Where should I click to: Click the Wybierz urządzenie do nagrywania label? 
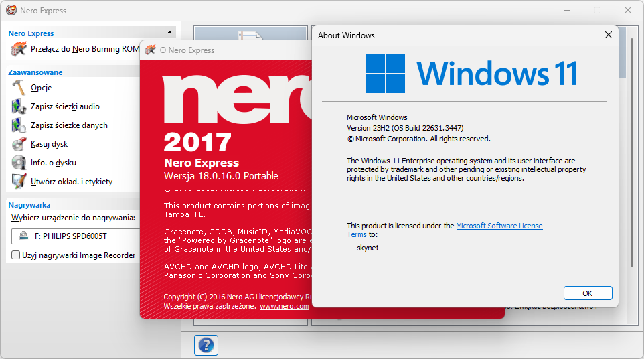click(73, 218)
